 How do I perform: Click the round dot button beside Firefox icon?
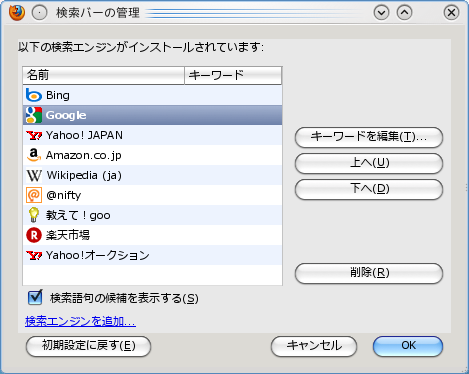click(39, 13)
